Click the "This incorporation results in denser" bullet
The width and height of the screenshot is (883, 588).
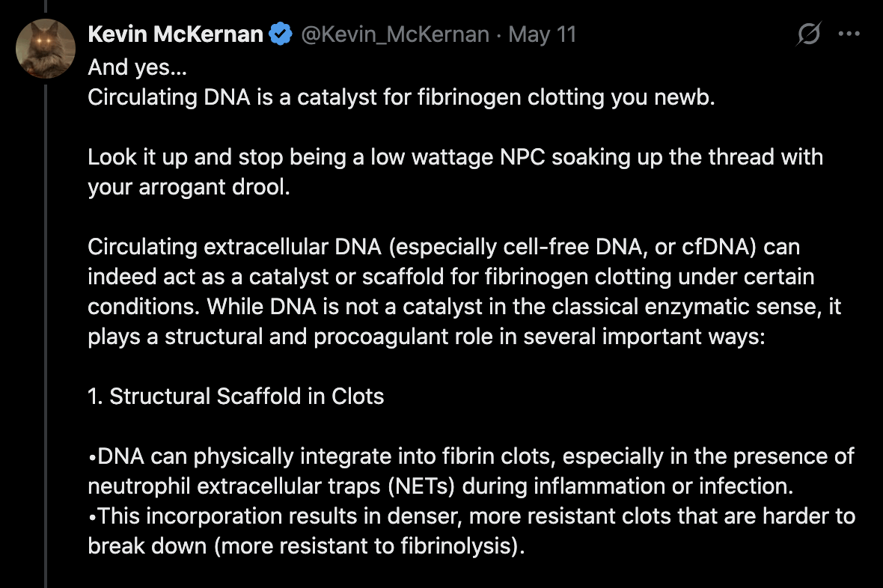point(471,515)
